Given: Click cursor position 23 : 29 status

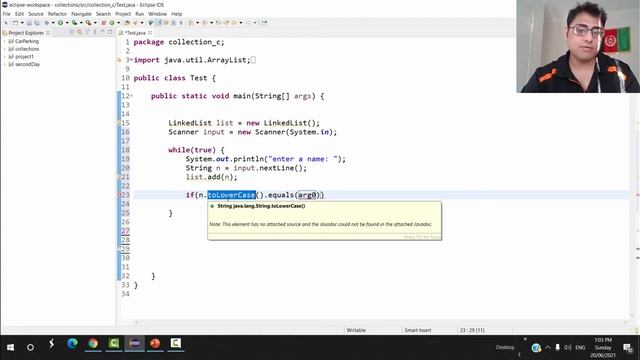Looking at the screenshot, I should [x=472, y=330].
